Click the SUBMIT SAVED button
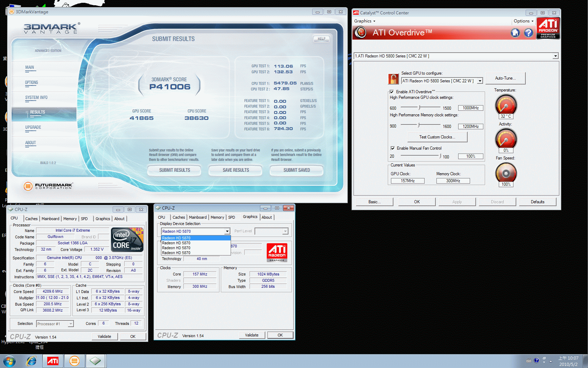This screenshot has width=588, height=368. coord(296,170)
